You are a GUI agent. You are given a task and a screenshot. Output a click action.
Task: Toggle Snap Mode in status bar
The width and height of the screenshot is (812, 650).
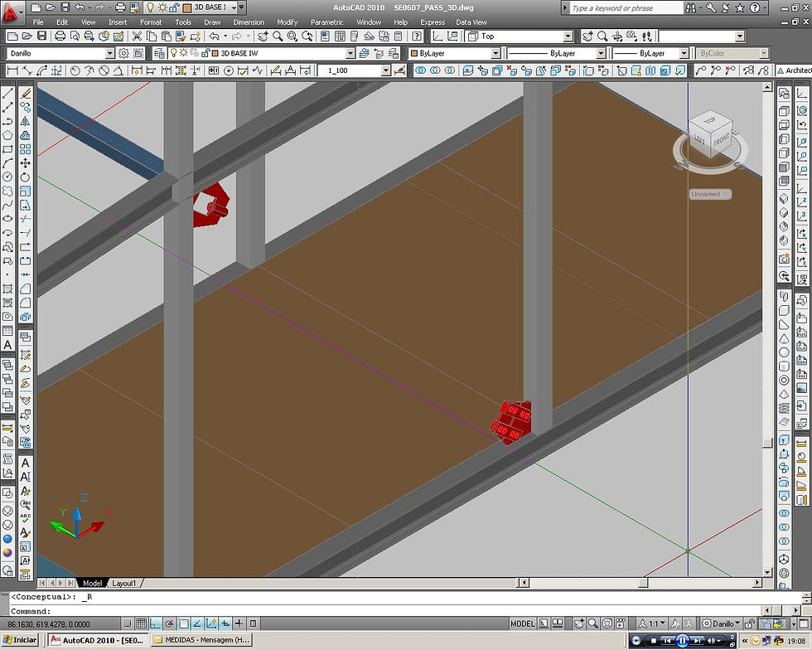[128, 623]
